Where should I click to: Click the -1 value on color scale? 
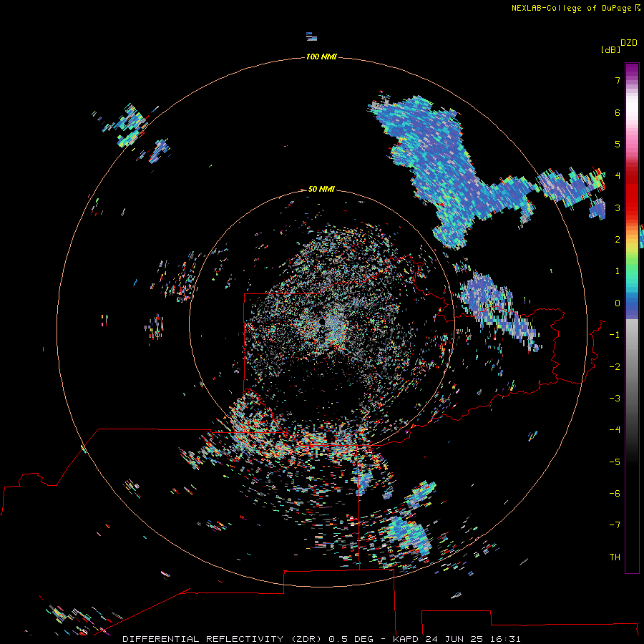pos(615,335)
